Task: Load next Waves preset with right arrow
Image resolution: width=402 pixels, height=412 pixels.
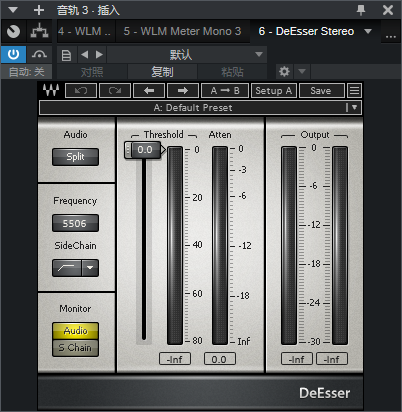Action: (183, 90)
